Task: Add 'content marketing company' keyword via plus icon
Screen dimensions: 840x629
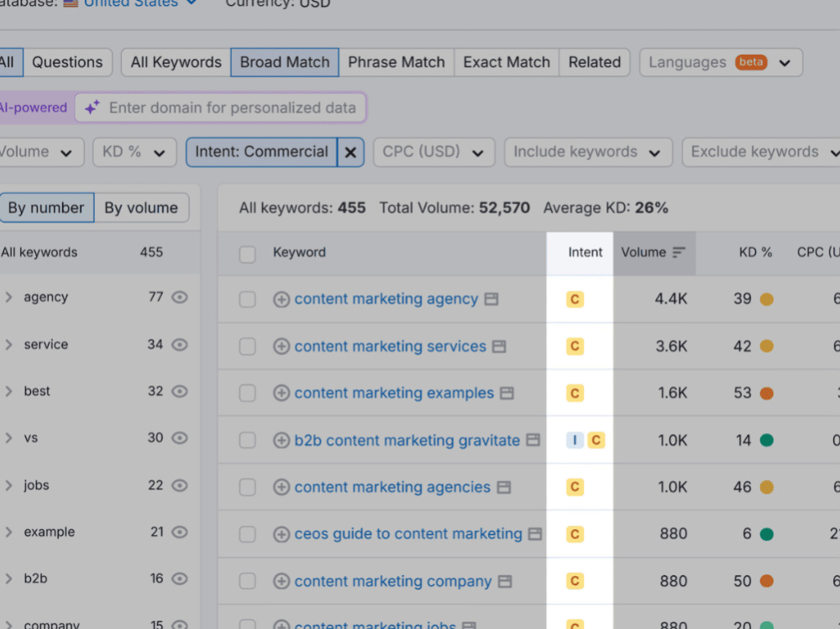Action: [x=281, y=581]
